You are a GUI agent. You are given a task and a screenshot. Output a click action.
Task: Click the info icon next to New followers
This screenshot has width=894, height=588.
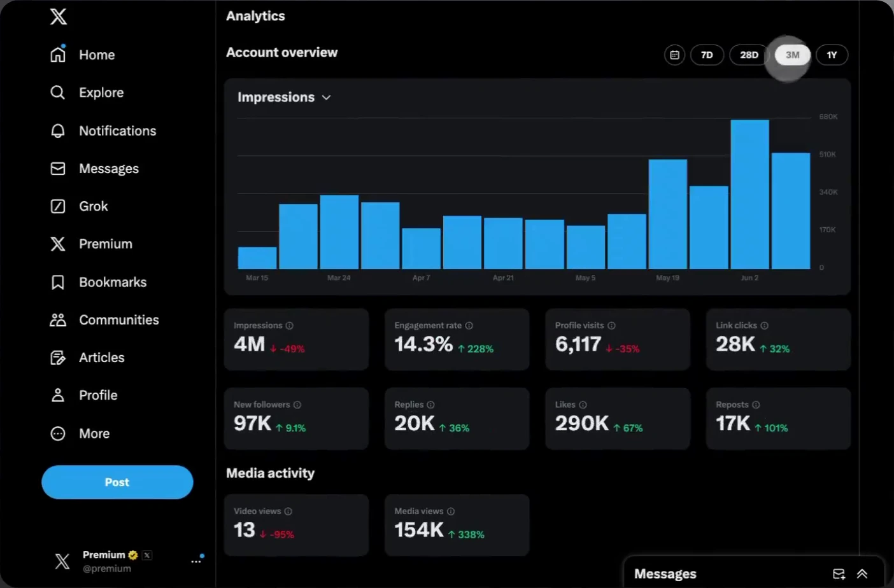coord(297,405)
